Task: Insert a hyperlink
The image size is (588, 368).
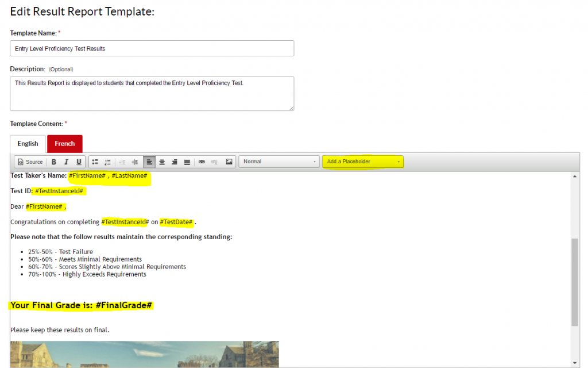Action: click(202, 162)
